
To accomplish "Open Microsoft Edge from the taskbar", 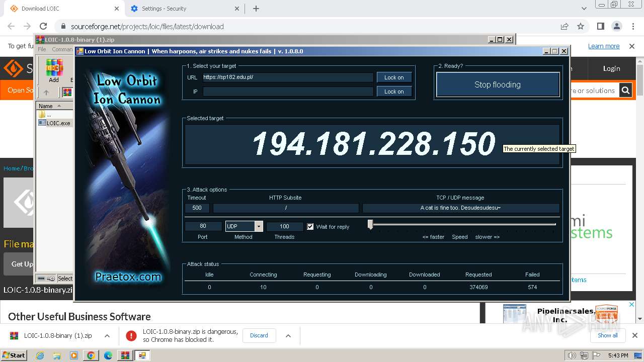I will (108, 355).
